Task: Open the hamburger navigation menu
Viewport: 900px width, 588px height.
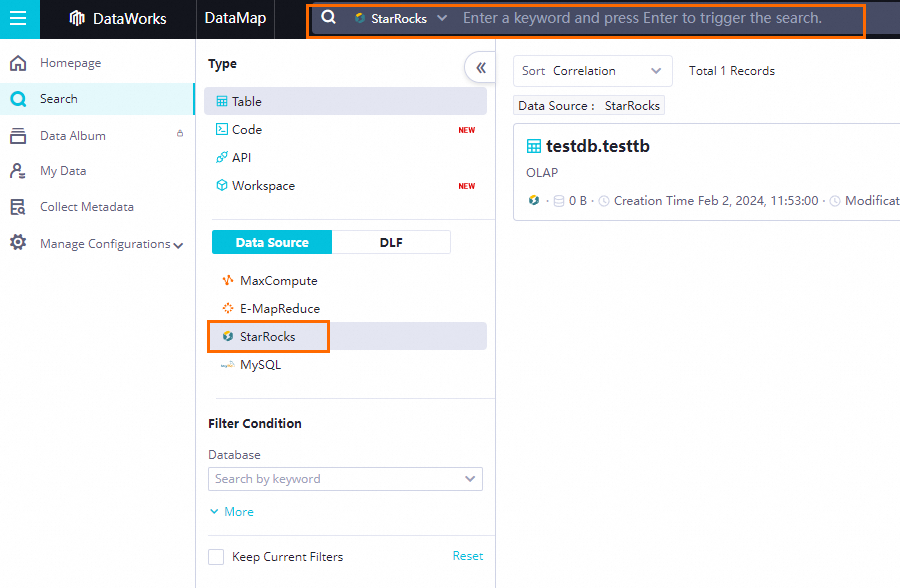Action: point(18,18)
